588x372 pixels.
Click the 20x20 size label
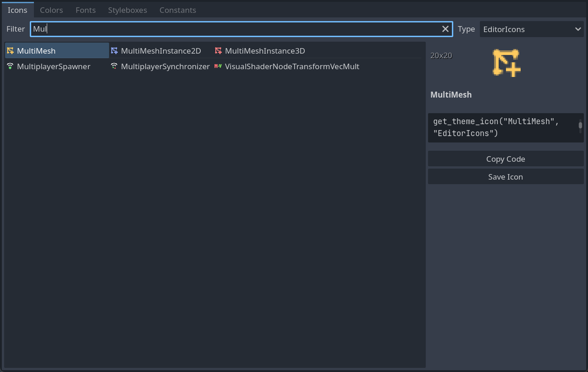click(441, 55)
